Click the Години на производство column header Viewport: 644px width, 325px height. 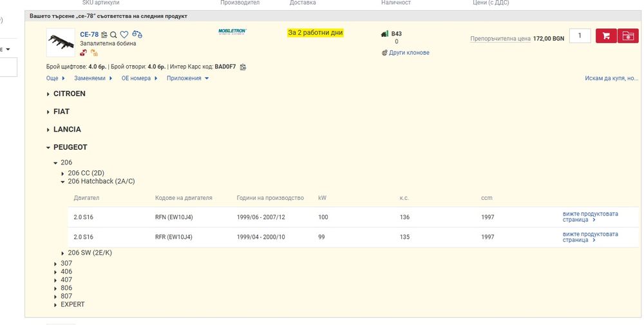coord(270,198)
